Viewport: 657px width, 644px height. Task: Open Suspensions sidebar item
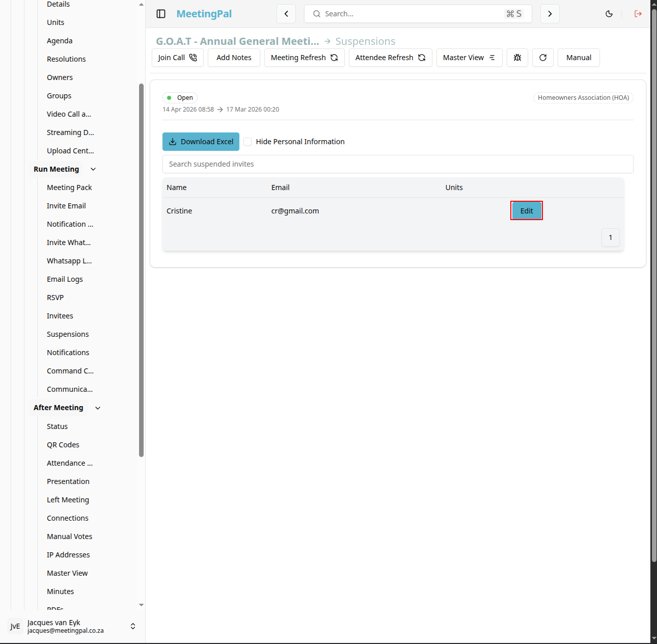(68, 334)
